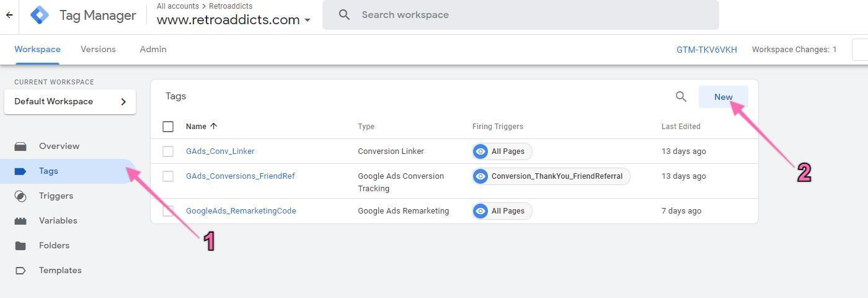Click the Conversion_ThankYou_FriendReferral trigger chip
Image resolution: width=868 pixels, height=298 pixels.
pyautogui.click(x=551, y=176)
